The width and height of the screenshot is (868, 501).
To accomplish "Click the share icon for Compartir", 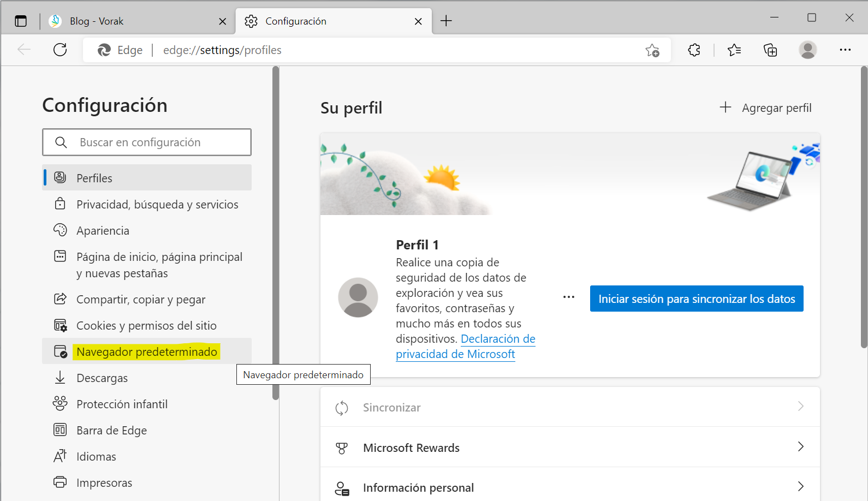I will [x=60, y=299].
